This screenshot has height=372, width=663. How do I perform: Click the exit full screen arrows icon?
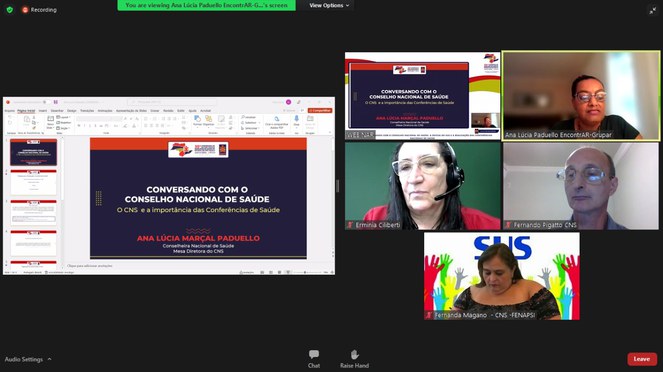pos(652,11)
